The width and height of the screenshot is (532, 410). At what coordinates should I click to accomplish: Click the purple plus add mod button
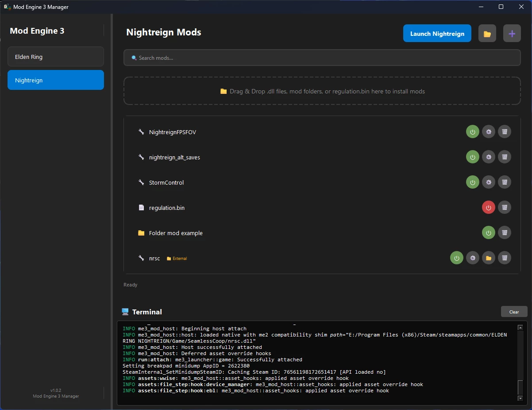(512, 34)
